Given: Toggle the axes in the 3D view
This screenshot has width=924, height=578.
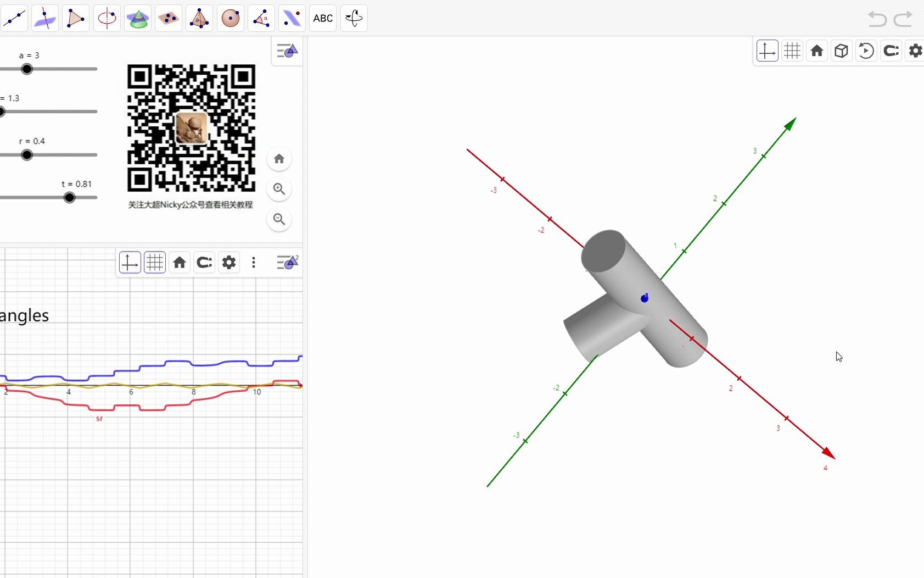Looking at the screenshot, I should click(x=767, y=51).
